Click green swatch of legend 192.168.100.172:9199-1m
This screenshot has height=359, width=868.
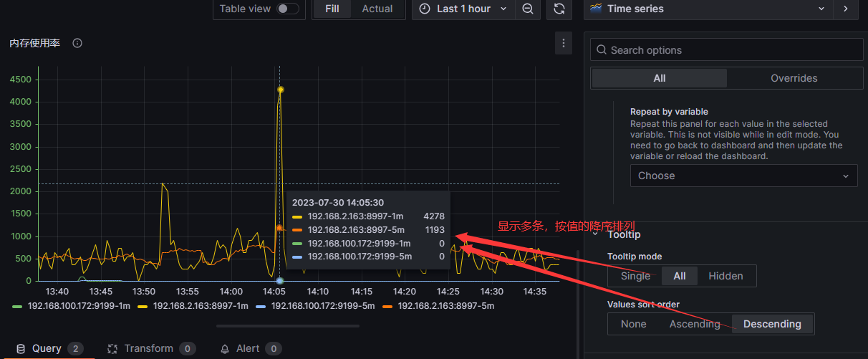(x=18, y=306)
